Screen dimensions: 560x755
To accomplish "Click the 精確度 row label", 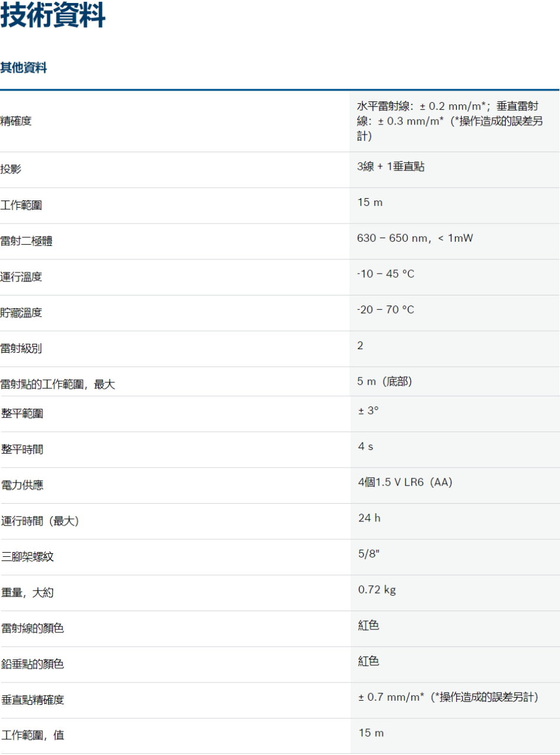I will tap(16, 122).
